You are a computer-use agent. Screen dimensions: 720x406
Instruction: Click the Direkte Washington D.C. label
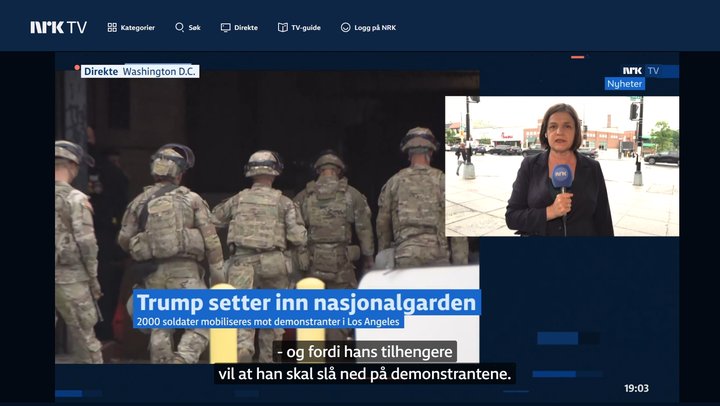tap(140, 71)
